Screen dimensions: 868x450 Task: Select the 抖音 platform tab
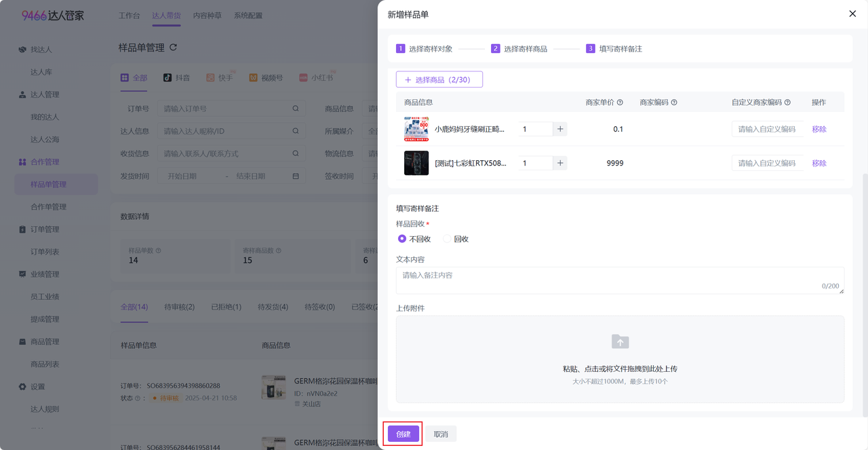pos(176,78)
